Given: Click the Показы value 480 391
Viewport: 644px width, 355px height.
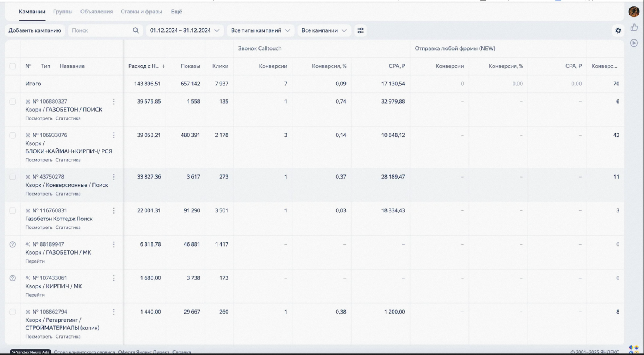Looking at the screenshot, I should pos(190,135).
